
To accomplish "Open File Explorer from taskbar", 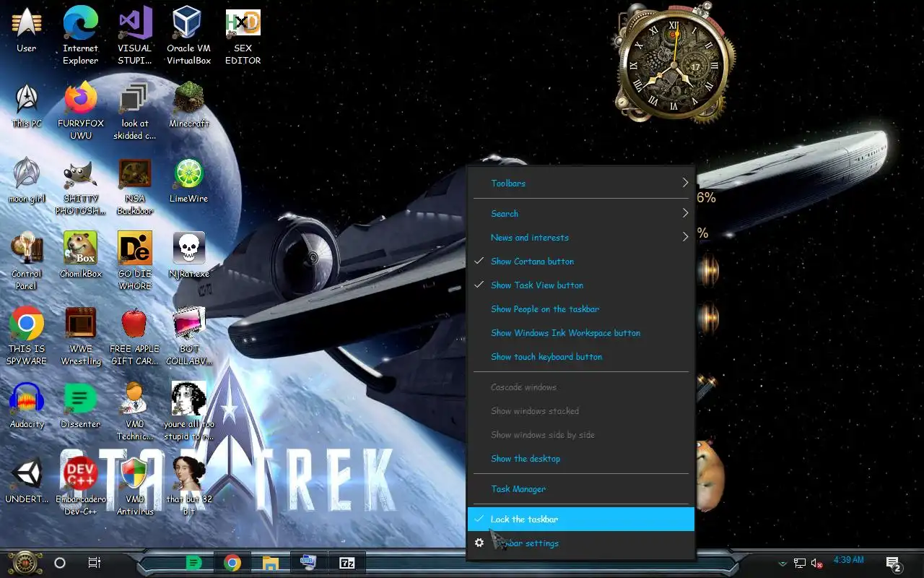I will (271, 563).
